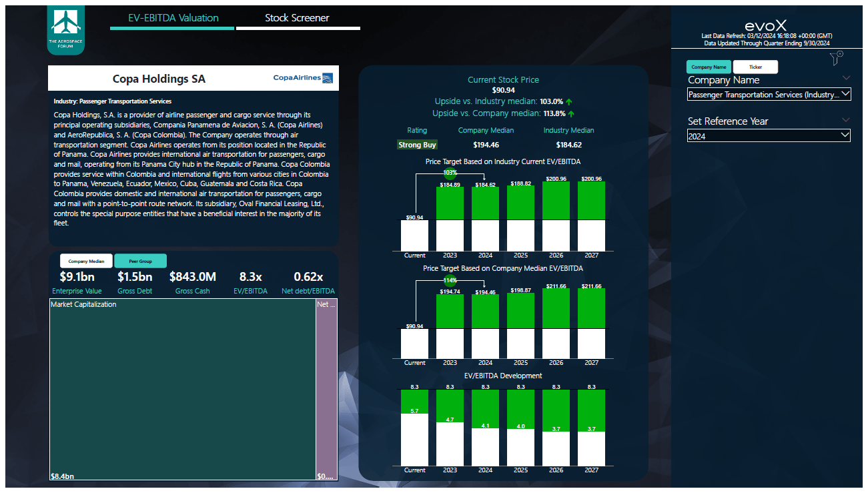Click the Strong Buy rating badge
The width and height of the screenshot is (868, 493).
417,144
